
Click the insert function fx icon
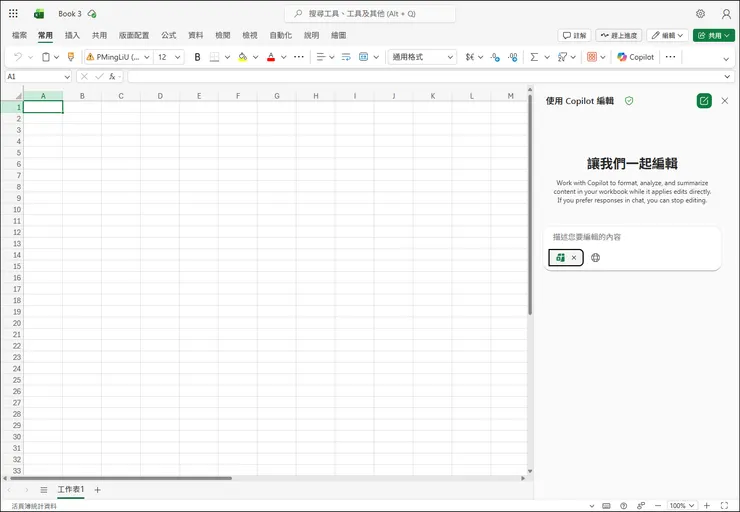(x=112, y=76)
